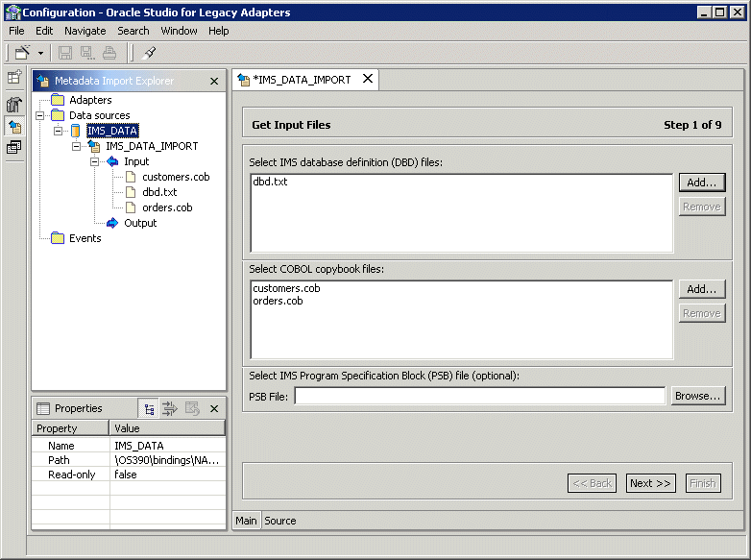
Task: Open the Navigate menu
Action: point(85,31)
